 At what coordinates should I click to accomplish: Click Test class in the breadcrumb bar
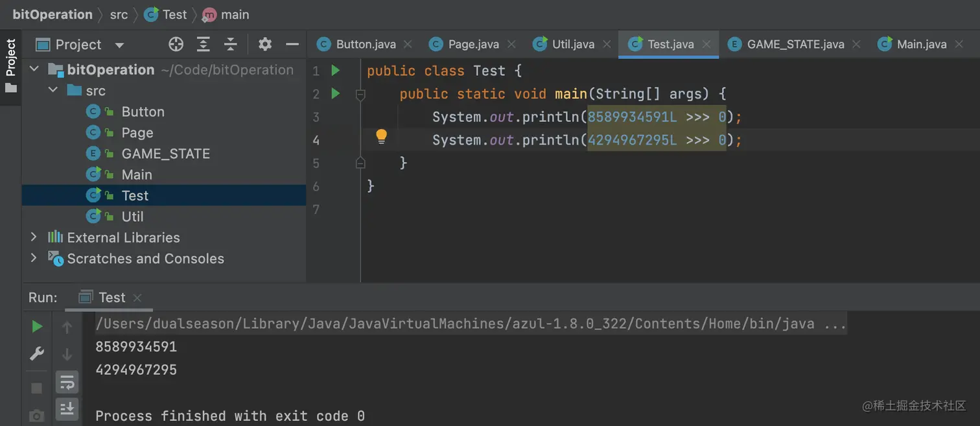pyautogui.click(x=165, y=14)
